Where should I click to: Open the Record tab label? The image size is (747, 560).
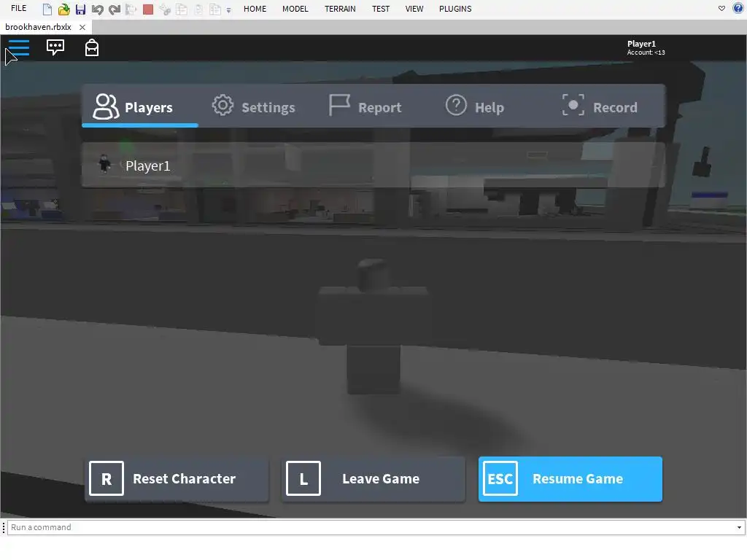point(615,108)
